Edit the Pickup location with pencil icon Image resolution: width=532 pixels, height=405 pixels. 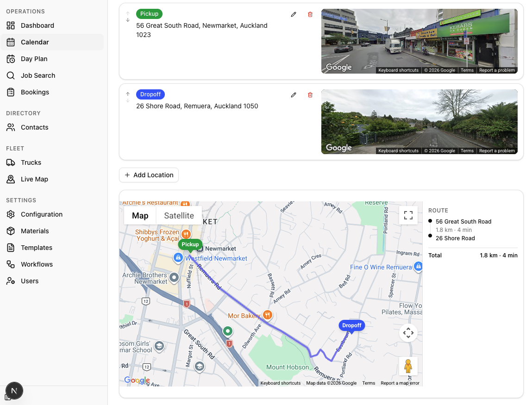pos(294,14)
